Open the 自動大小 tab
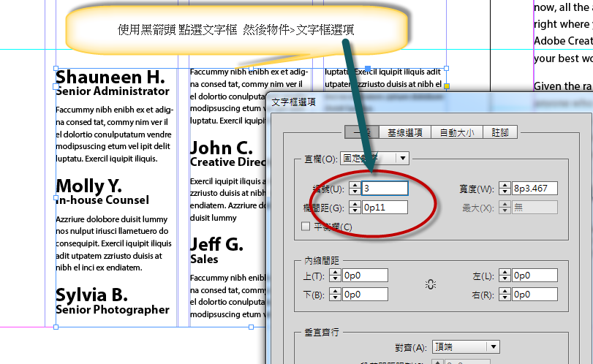Viewport: 593px width, 364px height. tap(456, 132)
